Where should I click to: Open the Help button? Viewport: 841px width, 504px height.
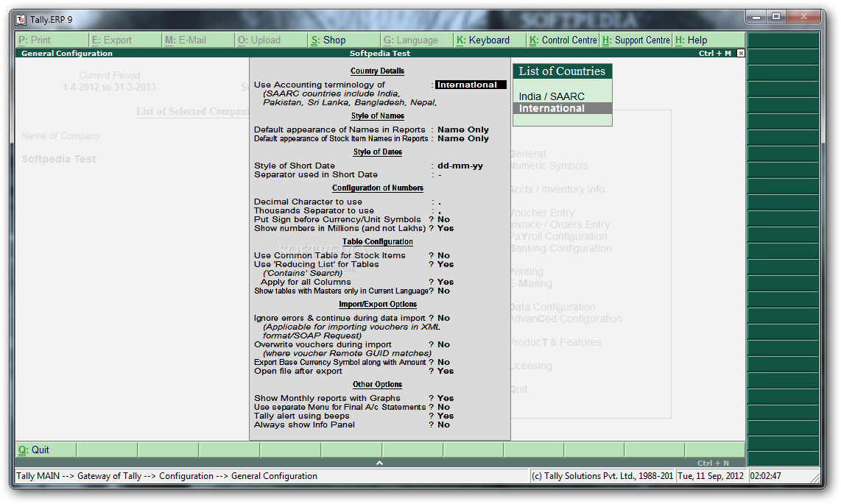click(709, 40)
